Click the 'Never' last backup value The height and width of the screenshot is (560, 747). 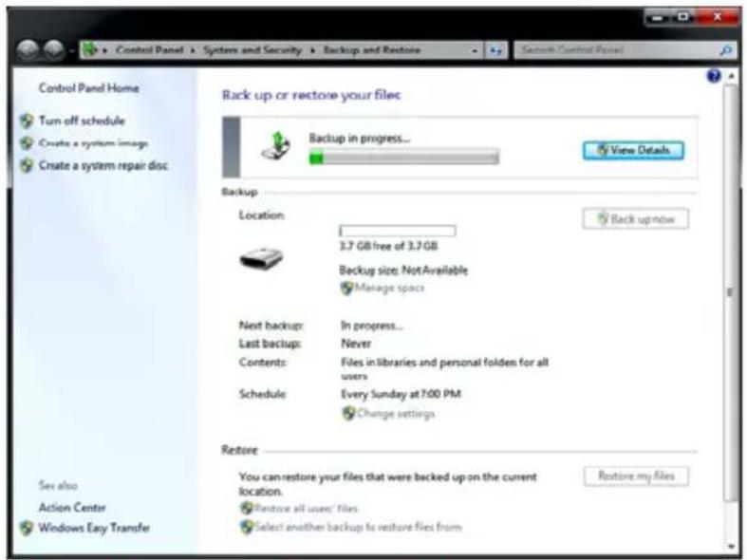pos(356,344)
